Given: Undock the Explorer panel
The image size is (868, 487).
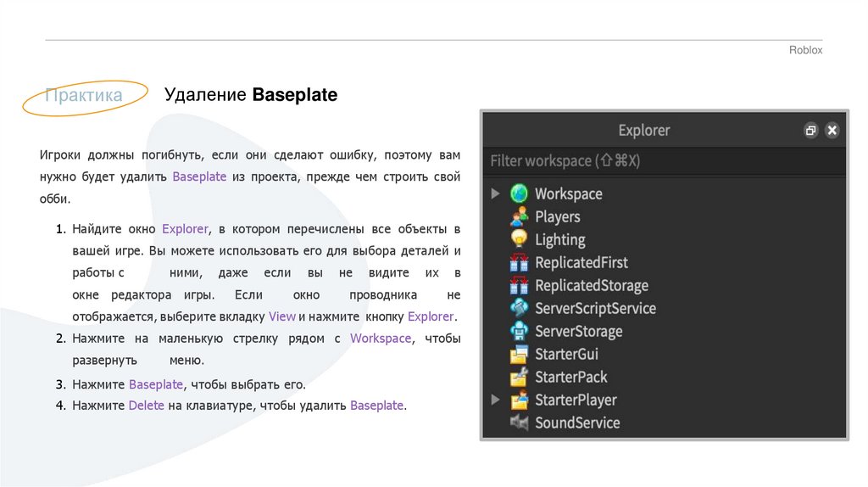Looking at the screenshot, I should 810,130.
